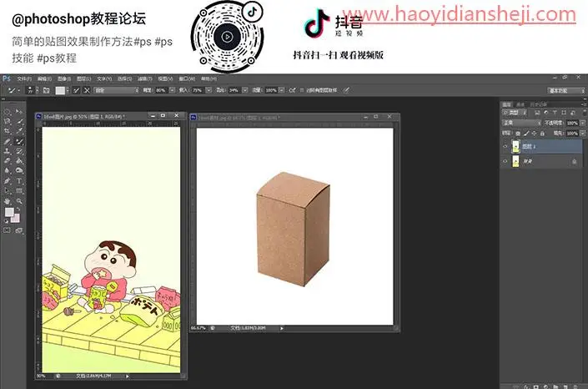This screenshot has width=588, height=389.
Task: Reset default foreground and background colors
Action: pyautogui.click(x=6, y=220)
